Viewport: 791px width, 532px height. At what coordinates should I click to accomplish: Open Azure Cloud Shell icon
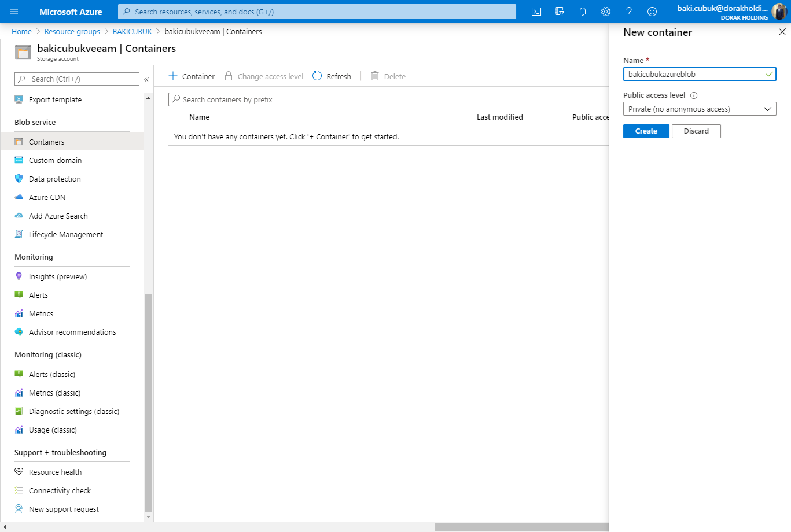[x=536, y=12]
